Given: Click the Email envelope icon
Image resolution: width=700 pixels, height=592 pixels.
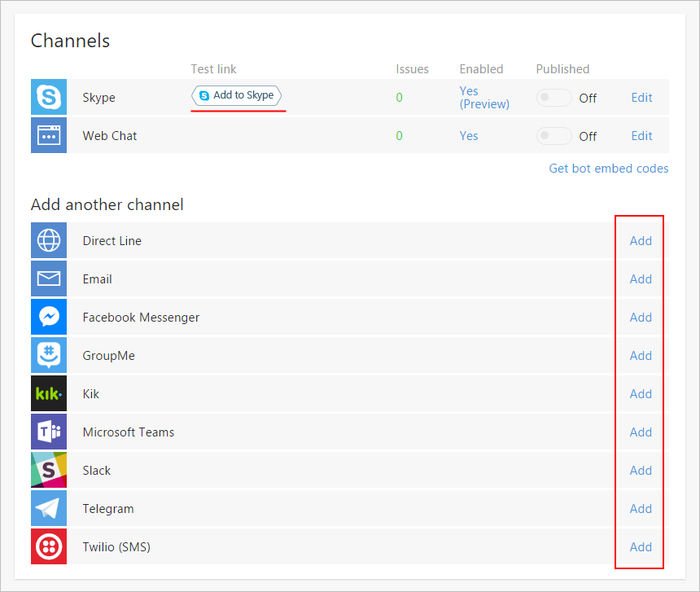Looking at the screenshot, I should pyautogui.click(x=49, y=279).
